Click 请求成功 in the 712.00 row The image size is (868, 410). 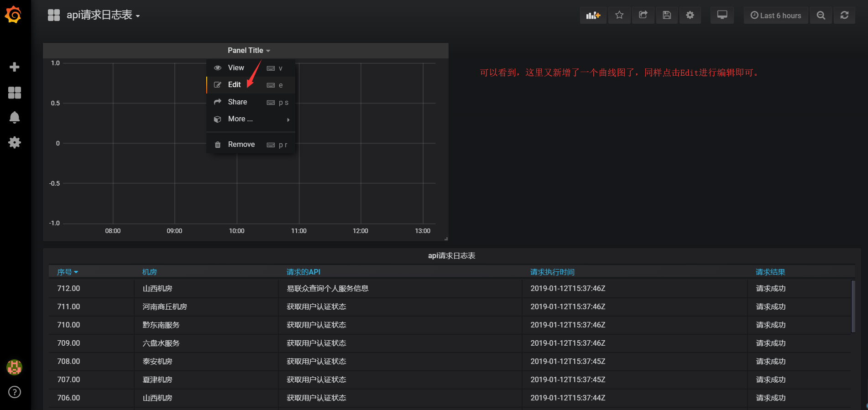(771, 288)
